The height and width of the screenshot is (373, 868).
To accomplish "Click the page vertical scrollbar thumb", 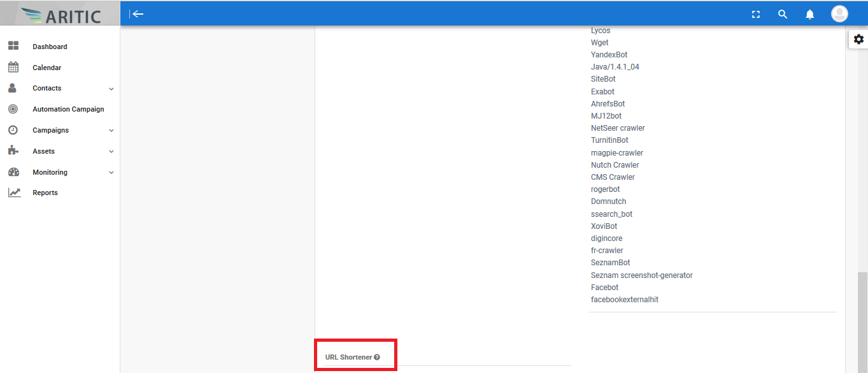I will pos(862,322).
